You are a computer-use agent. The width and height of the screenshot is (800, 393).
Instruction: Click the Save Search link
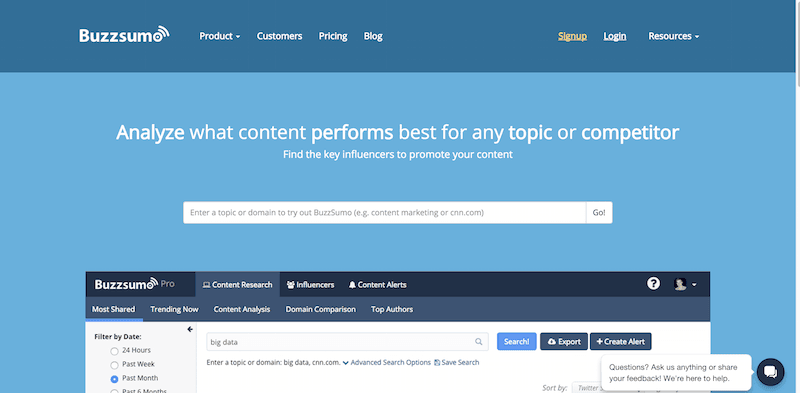pos(457,362)
